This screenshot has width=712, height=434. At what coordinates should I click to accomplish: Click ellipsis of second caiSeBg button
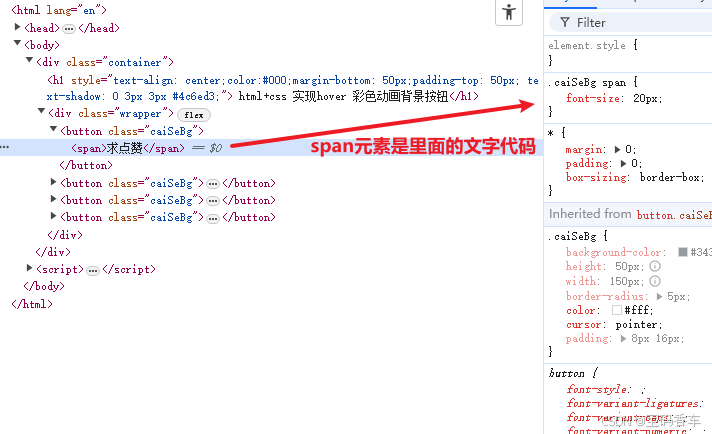[213, 184]
